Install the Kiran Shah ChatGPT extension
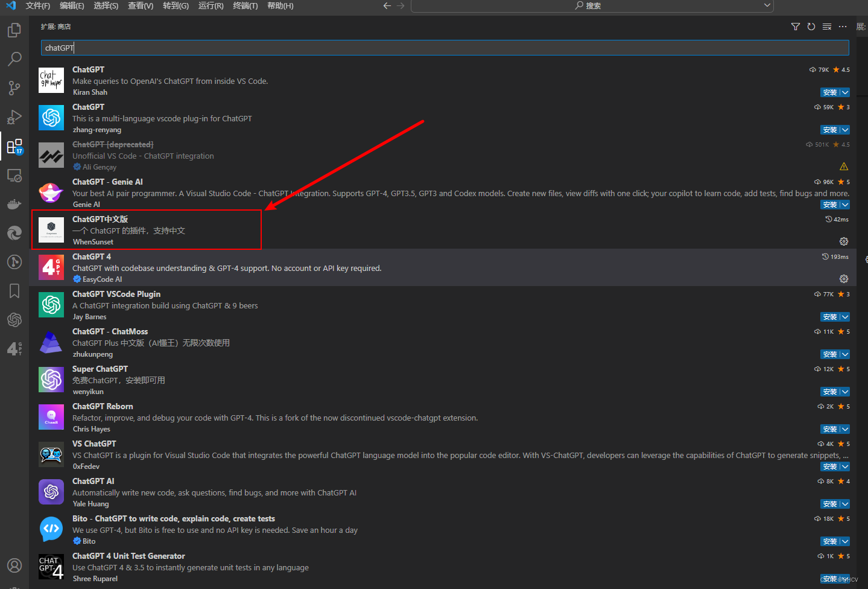Screen dimensions: 868x589 [x=830, y=92]
